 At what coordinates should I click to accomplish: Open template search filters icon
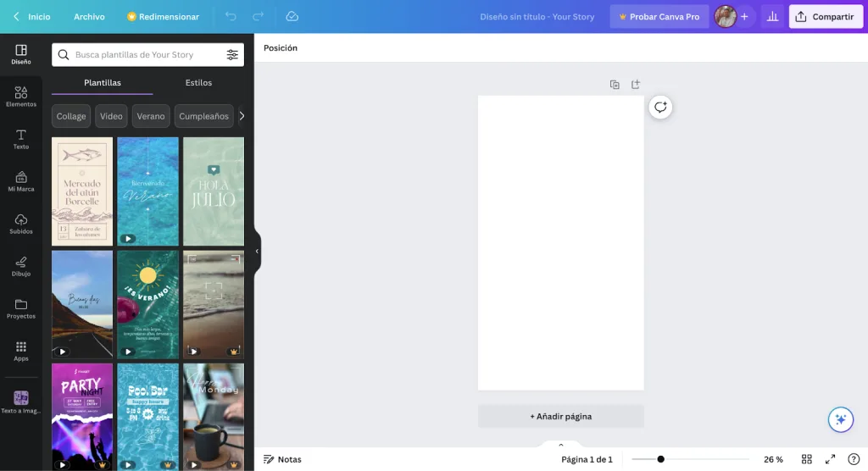tap(232, 55)
